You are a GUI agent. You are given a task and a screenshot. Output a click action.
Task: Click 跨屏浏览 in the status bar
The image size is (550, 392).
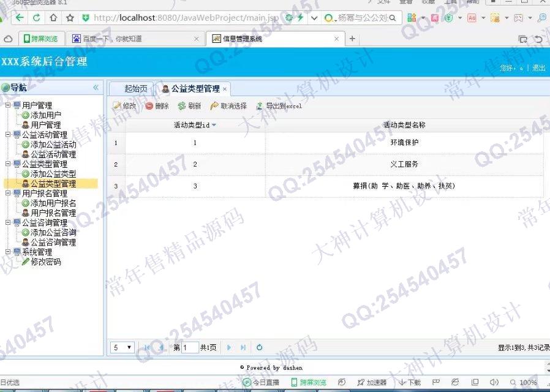[x=309, y=382]
